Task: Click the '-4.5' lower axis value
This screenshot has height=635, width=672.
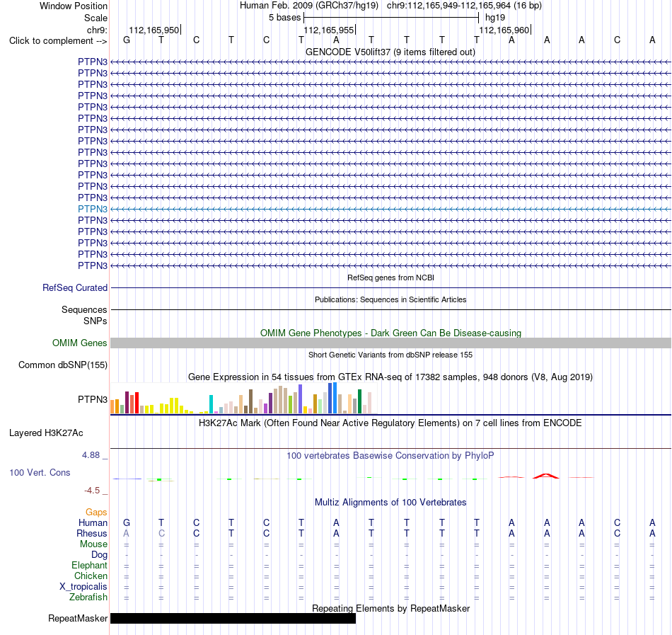Action: (92, 490)
